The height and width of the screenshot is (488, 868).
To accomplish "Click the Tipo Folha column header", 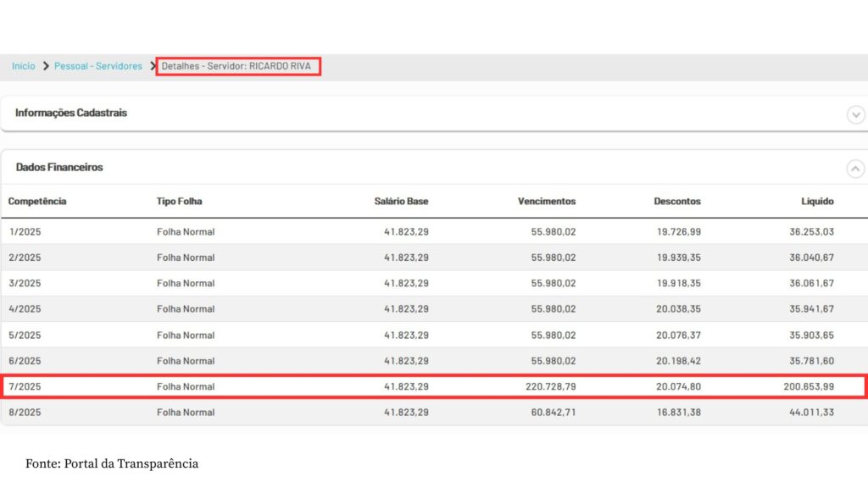I will coord(179,202).
